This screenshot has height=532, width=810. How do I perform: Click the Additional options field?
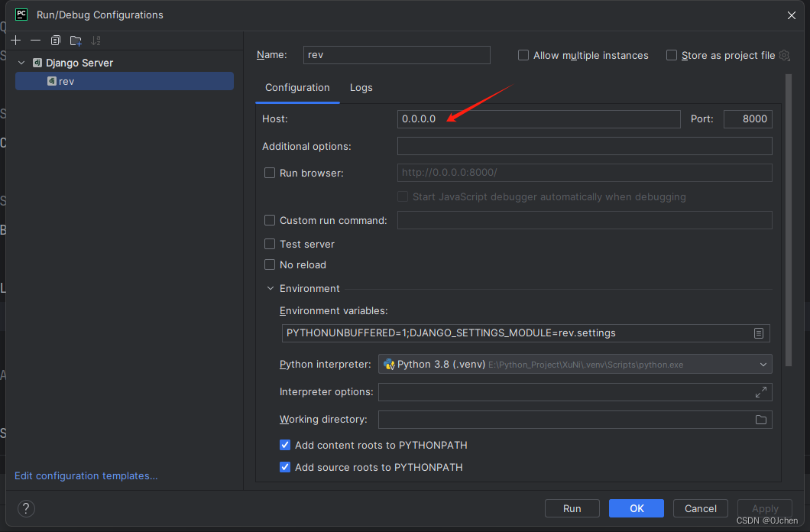tap(585, 146)
